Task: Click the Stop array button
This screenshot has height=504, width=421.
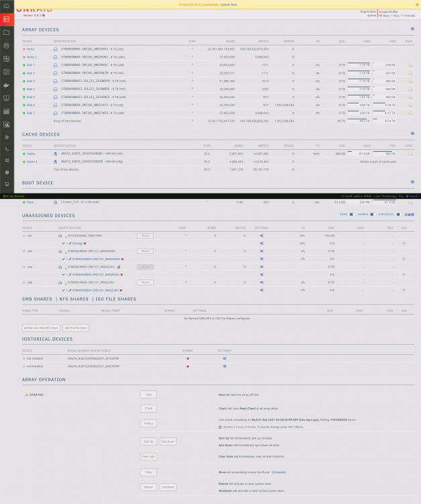Action: point(148,394)
